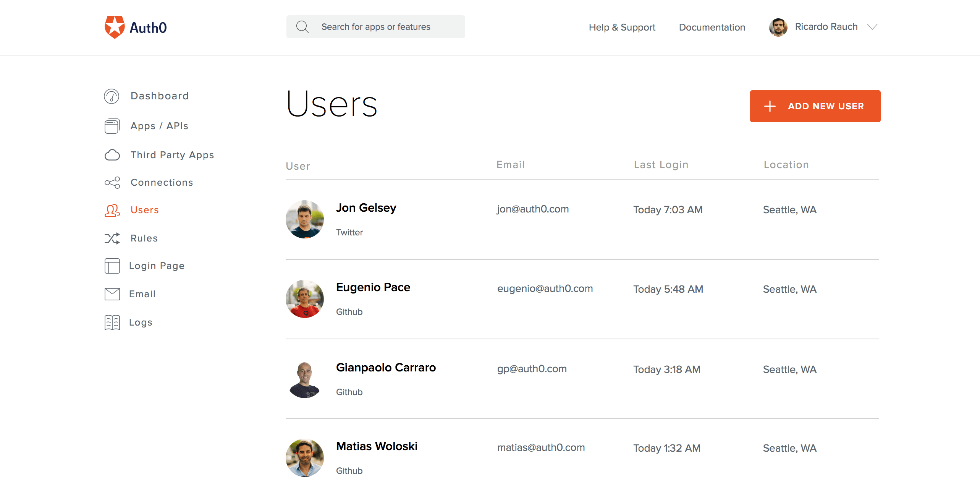Open Jon Gelsey's user profile
Image resolution: width=980 pixels, height=496 pixels.
(366, 208)
